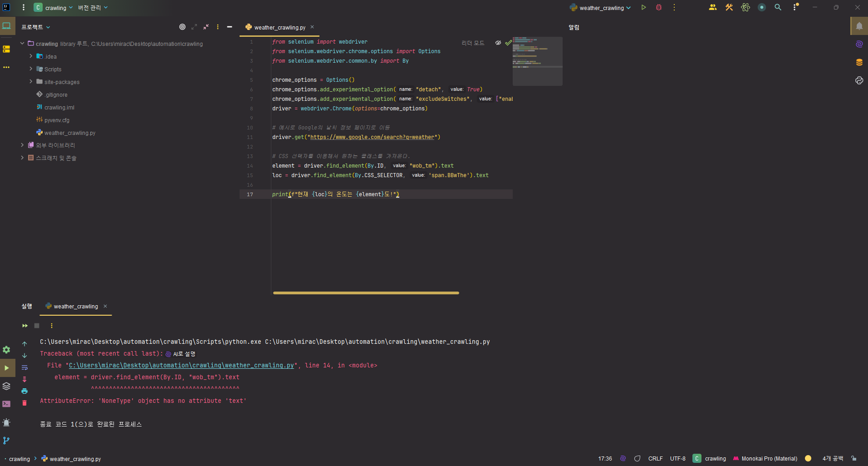
Task: Open Code With Me people icon
Action: 713,7
